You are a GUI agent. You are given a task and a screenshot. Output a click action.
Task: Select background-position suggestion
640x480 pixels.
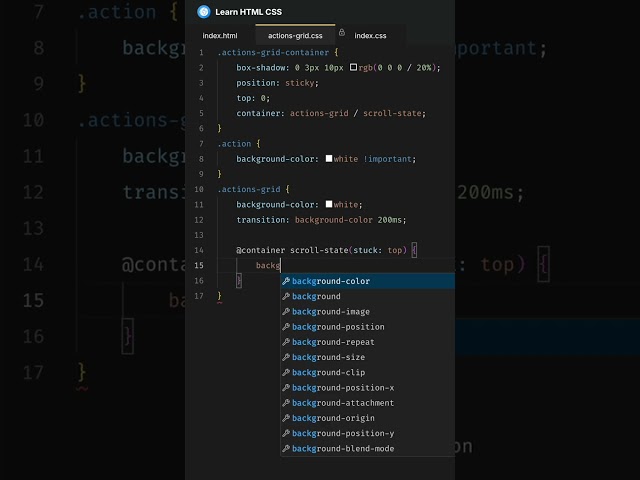tap(368, 327)
